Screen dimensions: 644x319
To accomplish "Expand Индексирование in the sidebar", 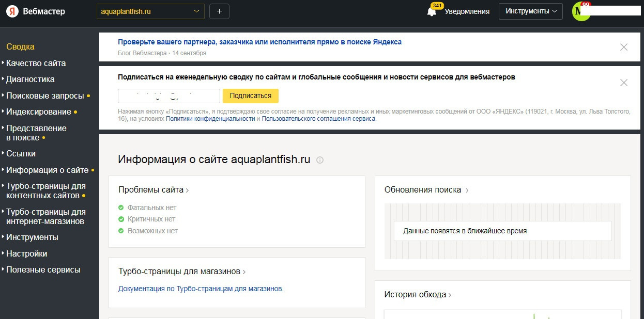I will point(39,112).
